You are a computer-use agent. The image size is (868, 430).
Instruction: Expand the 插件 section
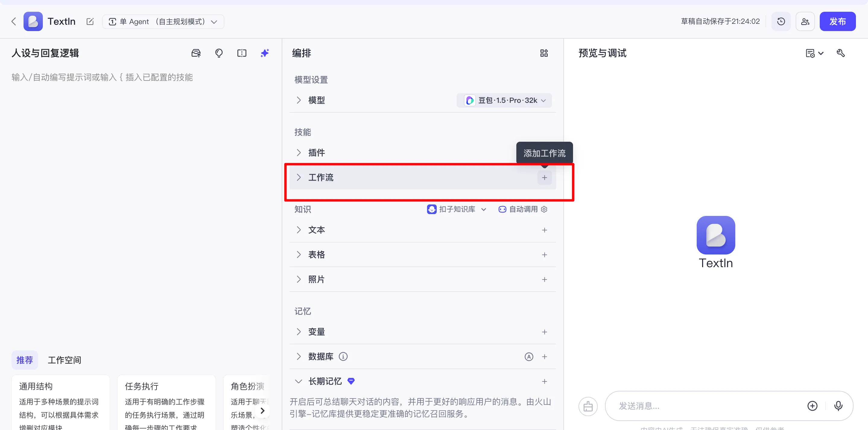tap(299, 153)
